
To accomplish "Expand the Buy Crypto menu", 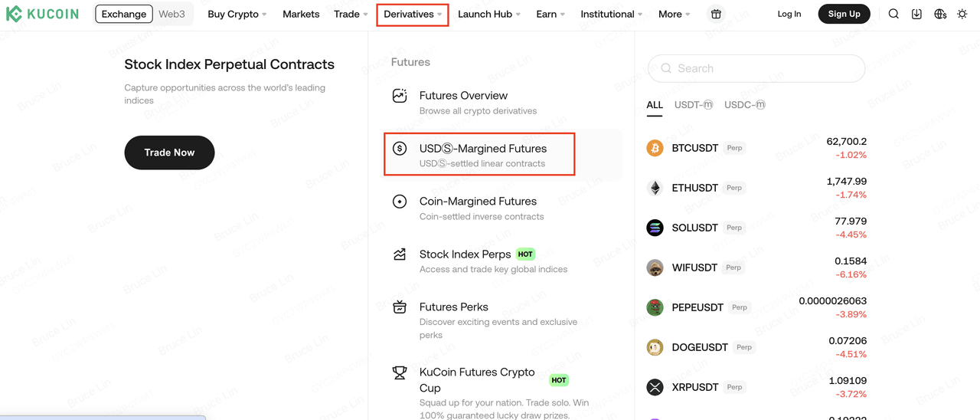I will pos(237,14).
